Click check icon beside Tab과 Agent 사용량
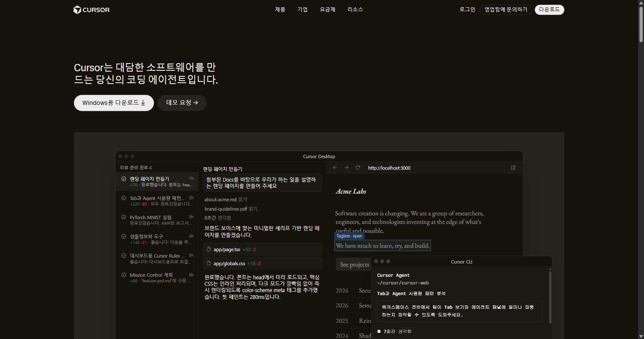The height and width of the screenshot is (339, 644). pyautogui.click(x=124, y=198)
